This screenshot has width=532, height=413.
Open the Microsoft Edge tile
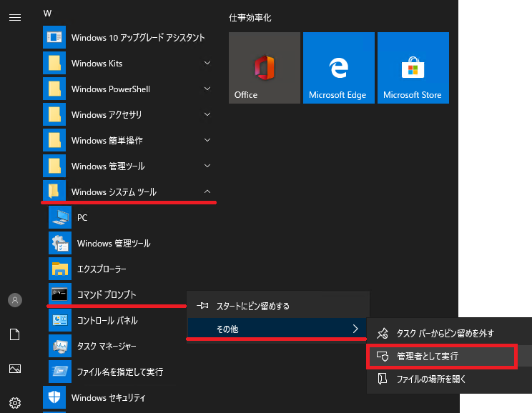(339, 68)
